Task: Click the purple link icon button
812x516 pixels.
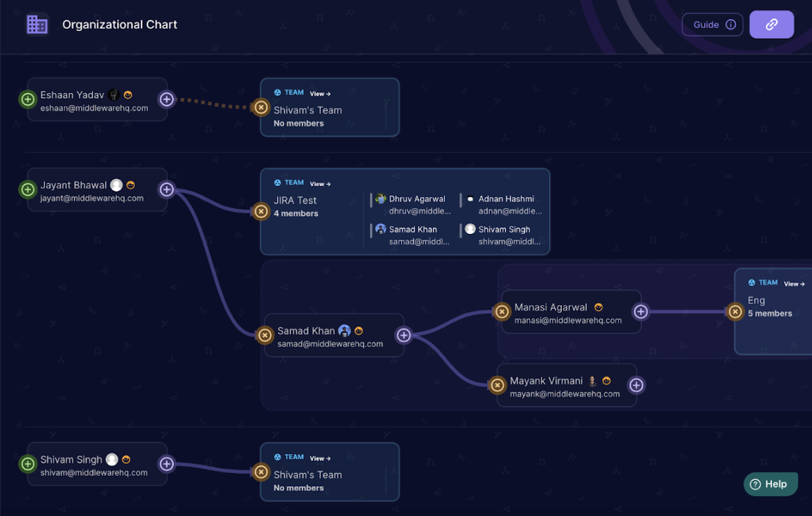Action: (x=771, y=25)
